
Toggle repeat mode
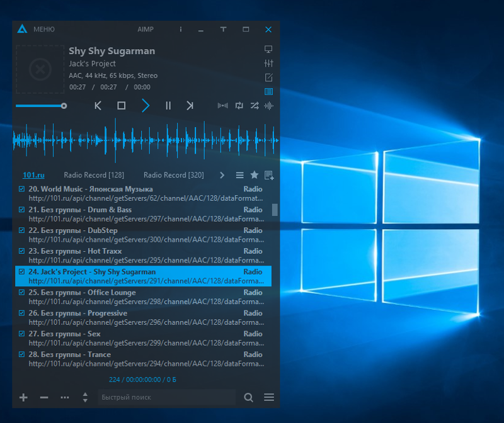point(239,106)
